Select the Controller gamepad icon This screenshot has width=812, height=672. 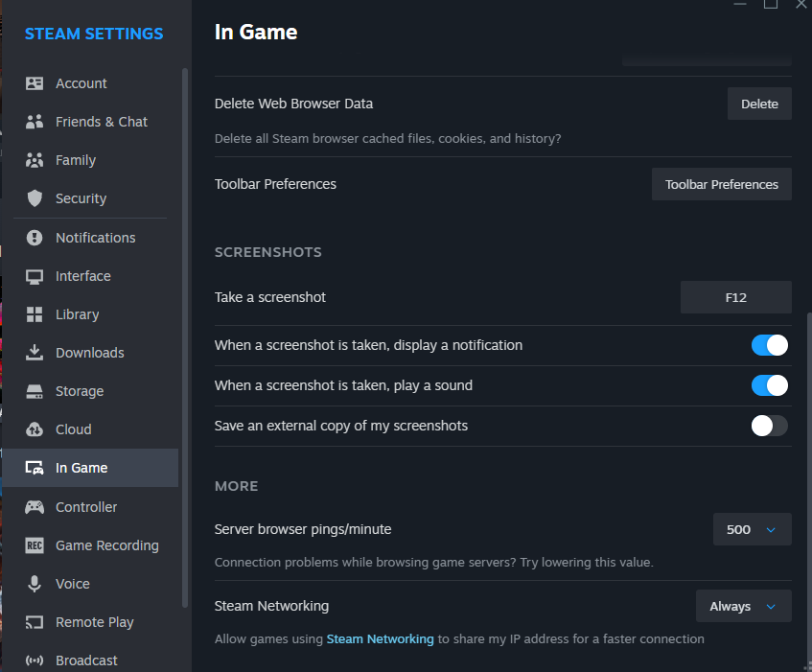pyautogui.click(x=35, y=507)
